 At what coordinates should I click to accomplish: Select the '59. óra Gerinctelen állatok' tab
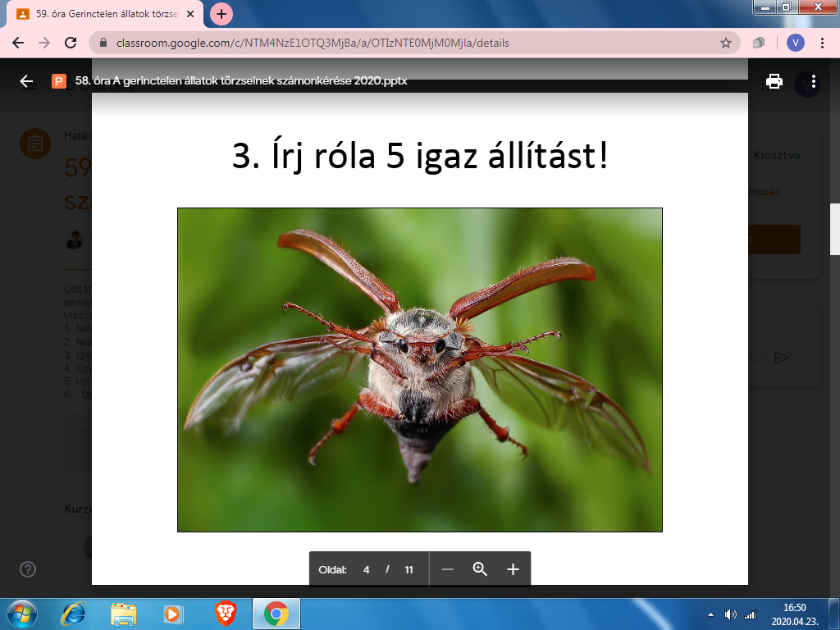[x=107, y=14]
